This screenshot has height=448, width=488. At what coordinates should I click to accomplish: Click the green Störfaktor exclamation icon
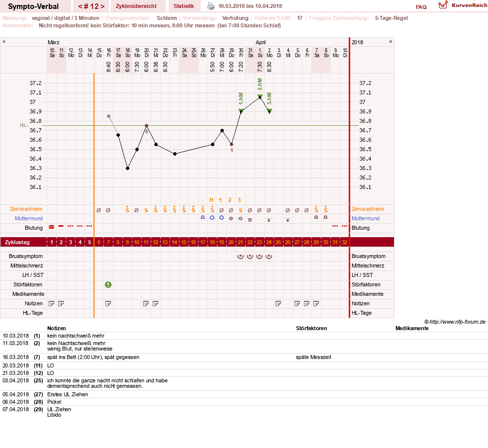coord(108,285)
